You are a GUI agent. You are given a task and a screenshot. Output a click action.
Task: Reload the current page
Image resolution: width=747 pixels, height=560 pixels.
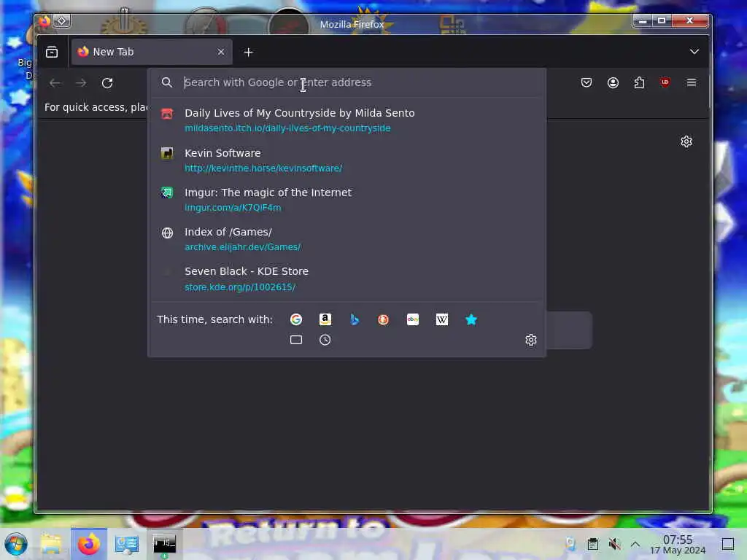[x=107, y=83]
